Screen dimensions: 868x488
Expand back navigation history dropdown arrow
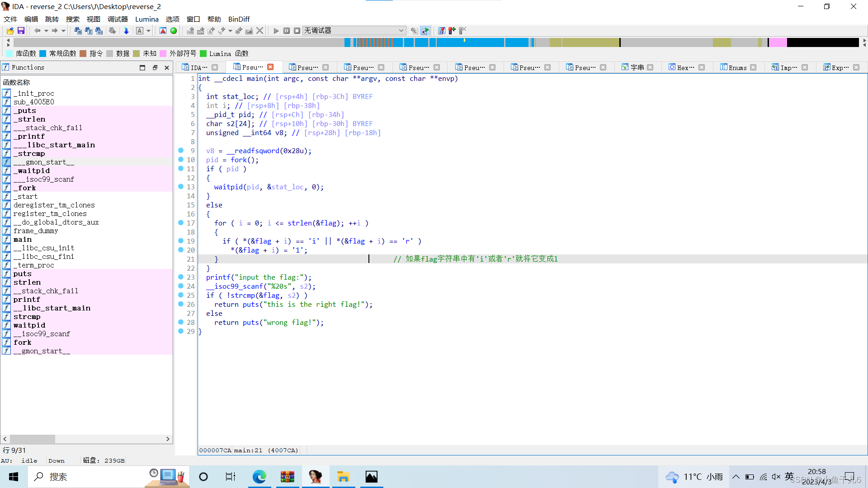point(46,31)
